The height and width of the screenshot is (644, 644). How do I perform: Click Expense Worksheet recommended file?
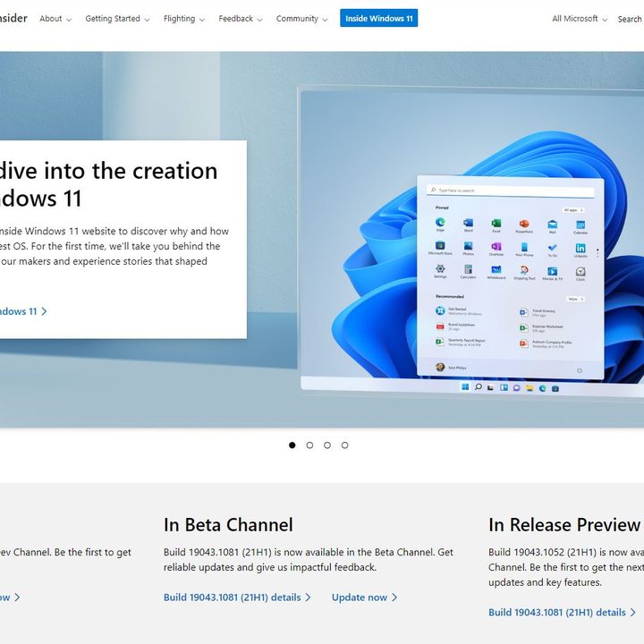(541, 327)
